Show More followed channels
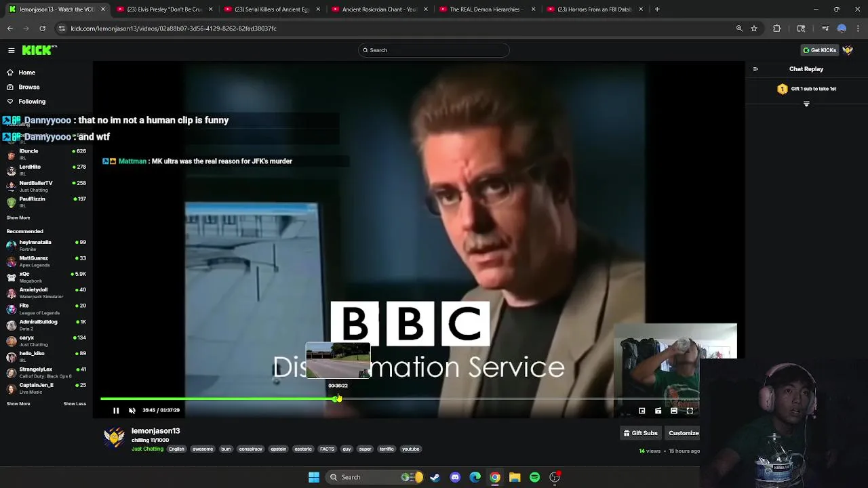Image resolution: width=868 pixels, height=488 pixels. point(18,218)
